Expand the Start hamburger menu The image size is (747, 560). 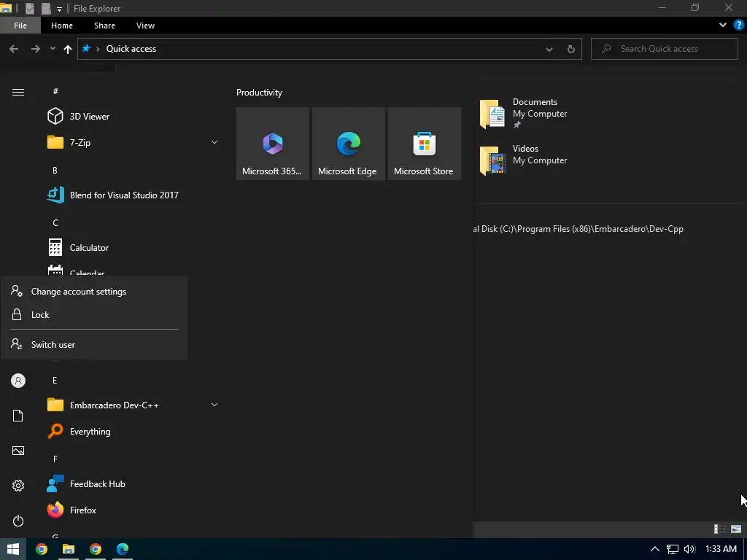tap(18, 92)
